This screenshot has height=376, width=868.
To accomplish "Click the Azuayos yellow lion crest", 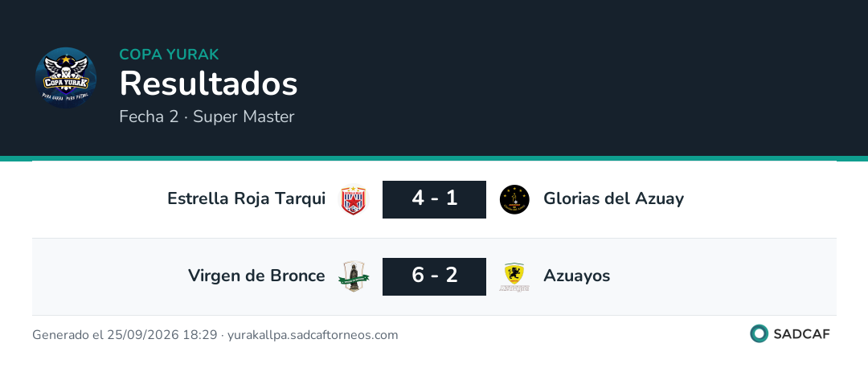I will tap(514, 276).
